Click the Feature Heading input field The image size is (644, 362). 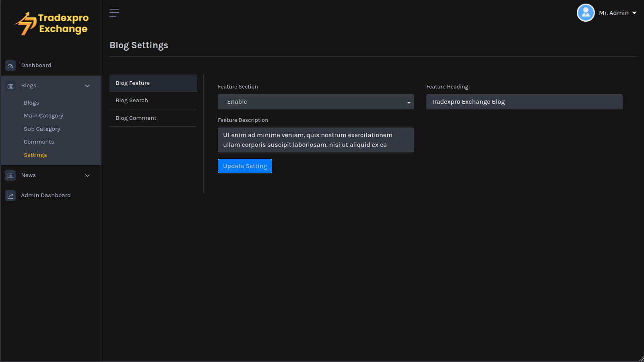(x=524, y=102)
